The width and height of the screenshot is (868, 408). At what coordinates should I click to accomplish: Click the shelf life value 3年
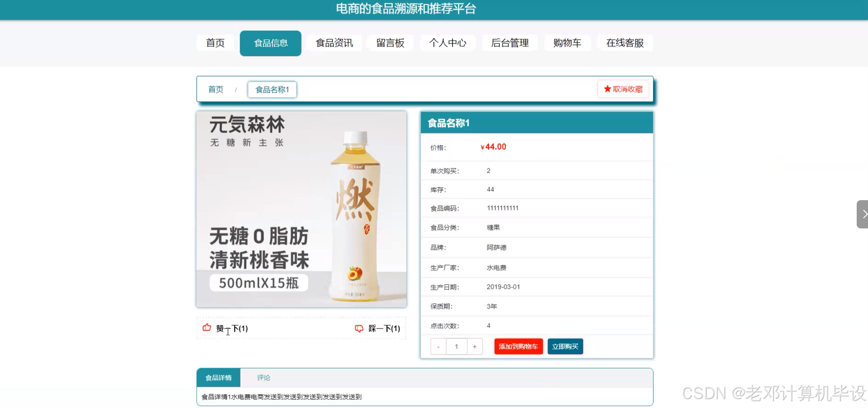click(492, 306)
